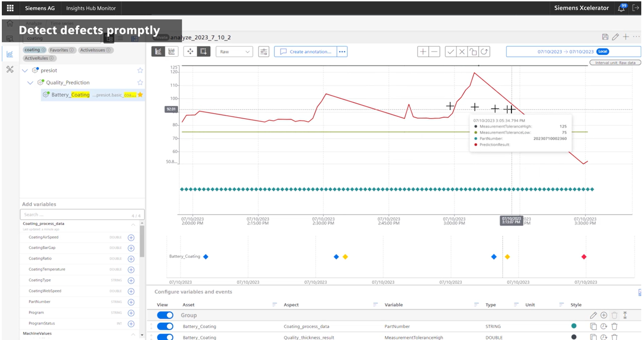Open the date range picker showing 07/10/2023

573,51
